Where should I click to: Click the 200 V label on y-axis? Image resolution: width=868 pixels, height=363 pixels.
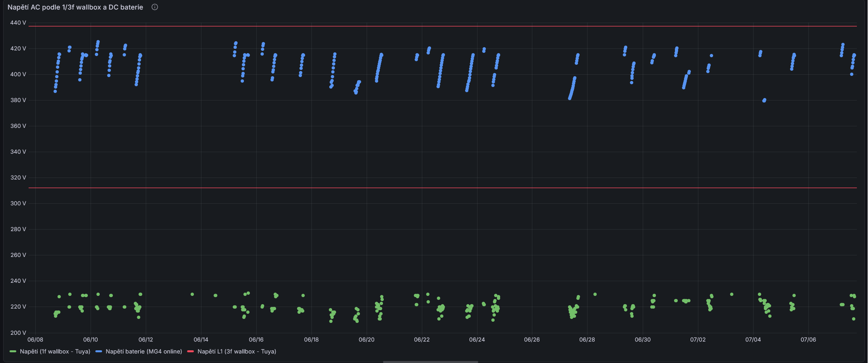point(18,333)
